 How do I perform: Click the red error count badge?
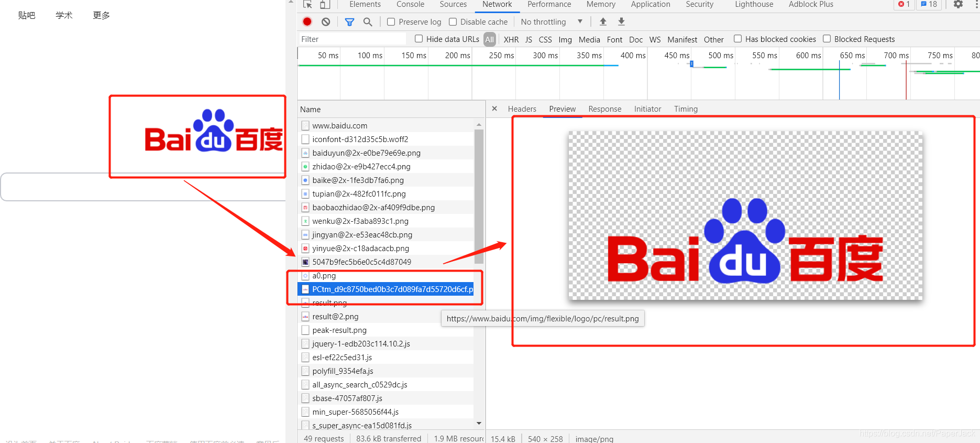(x=904, y=4)
